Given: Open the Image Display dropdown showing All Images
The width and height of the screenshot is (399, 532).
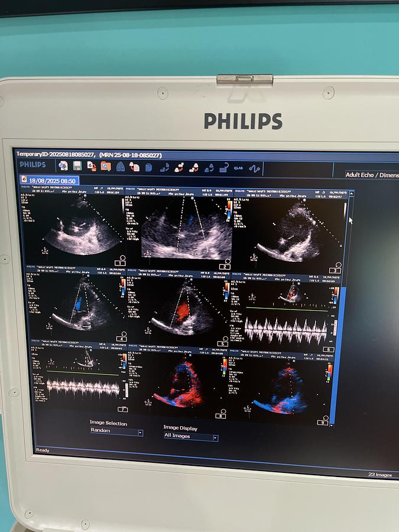Looking at the screenshot, I should click(190, 436).
